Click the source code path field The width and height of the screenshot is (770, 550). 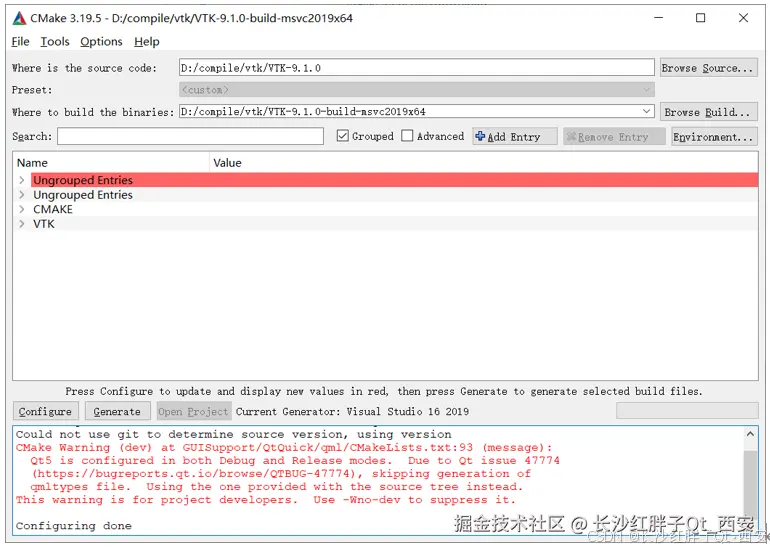click(x=416, y=68)
